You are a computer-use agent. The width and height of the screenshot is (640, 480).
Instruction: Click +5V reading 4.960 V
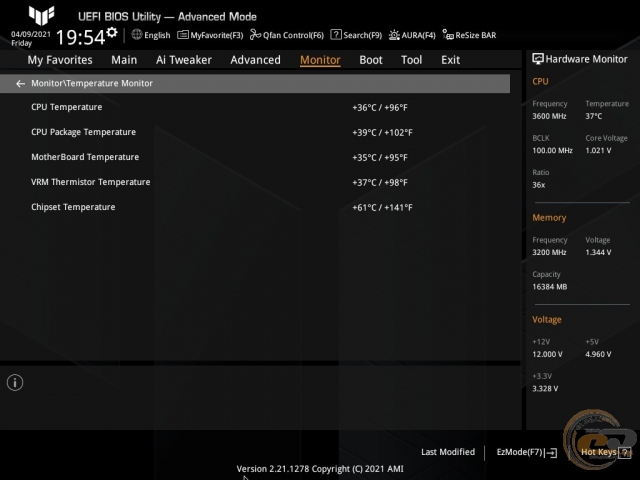598,354
